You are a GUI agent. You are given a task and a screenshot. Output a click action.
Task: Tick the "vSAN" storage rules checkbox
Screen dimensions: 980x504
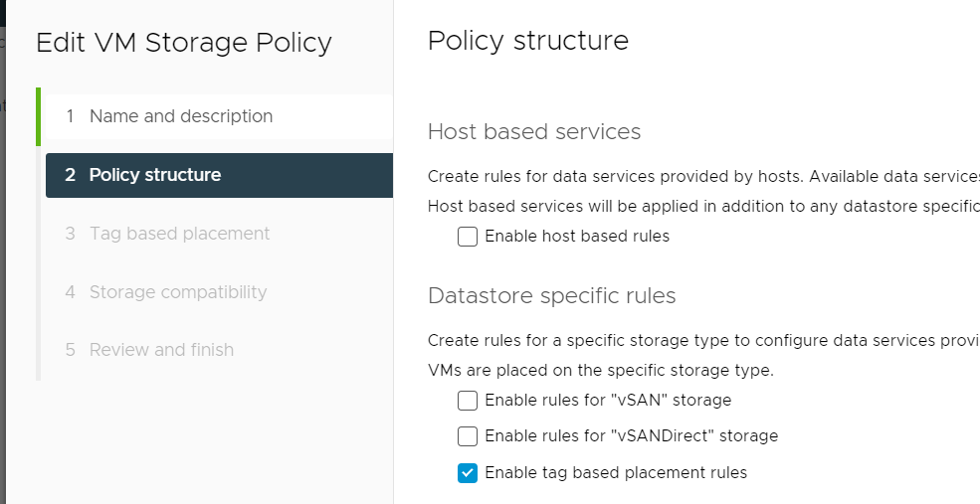(468, 401)
